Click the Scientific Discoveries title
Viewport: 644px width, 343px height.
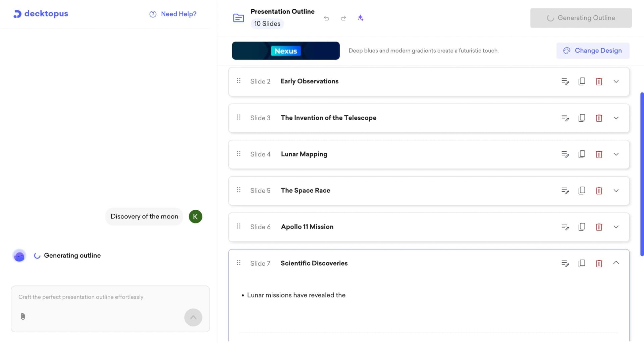pyautogui.click(x=314, y=263)
